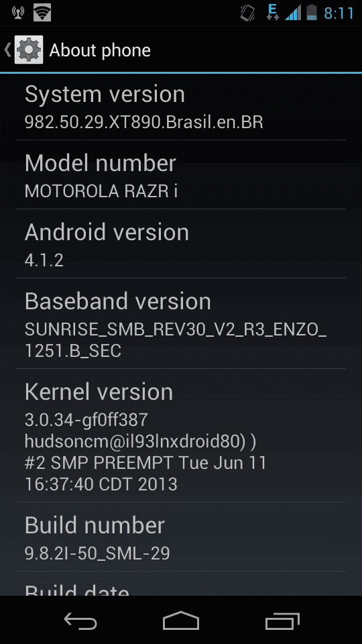The height and width of the screenshot is (644, 362).
Task: Open the Recent apps button
Action: click(x=282, y=621)
